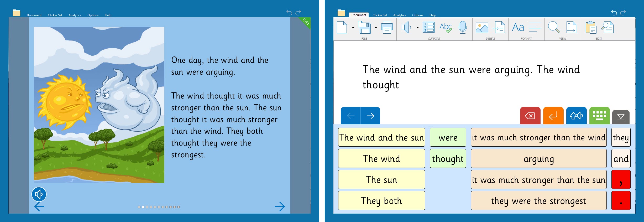Click the red delete word button
This screenshot has height=222, width=644.
tap(530, 116)
